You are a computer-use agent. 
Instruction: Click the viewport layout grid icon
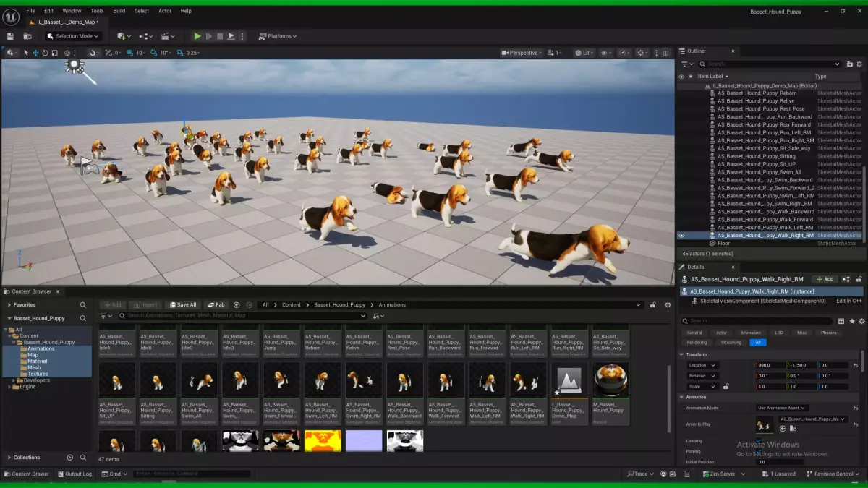[x=667, y=53]
